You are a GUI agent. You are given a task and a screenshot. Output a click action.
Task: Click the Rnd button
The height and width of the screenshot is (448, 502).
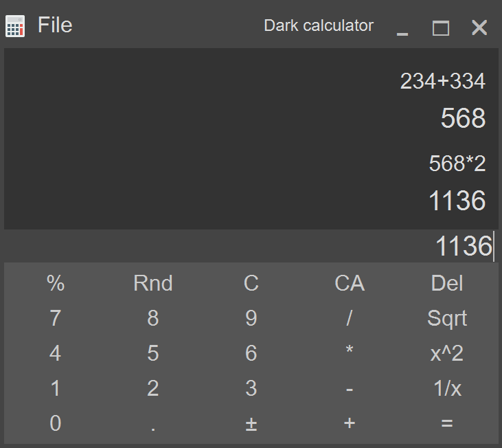(x=153, y=283)
